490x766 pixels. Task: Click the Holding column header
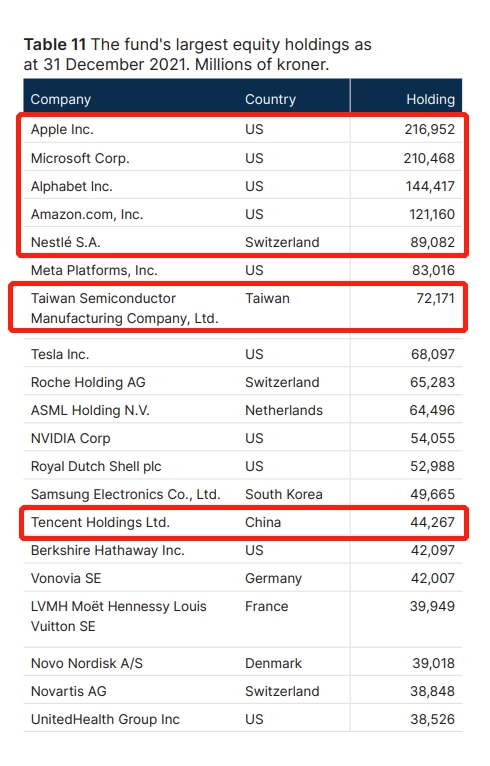430,99
